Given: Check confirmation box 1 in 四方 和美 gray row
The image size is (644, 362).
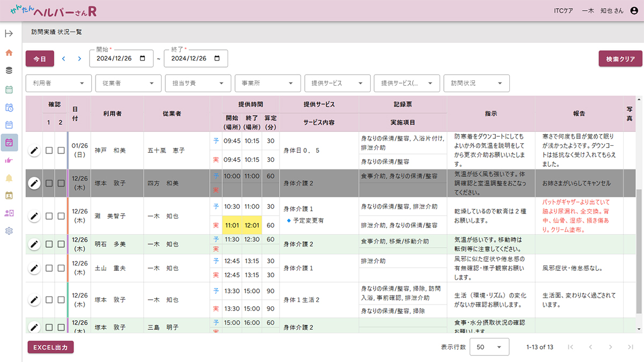Looking at the screenshot, I should click(49, 183).
